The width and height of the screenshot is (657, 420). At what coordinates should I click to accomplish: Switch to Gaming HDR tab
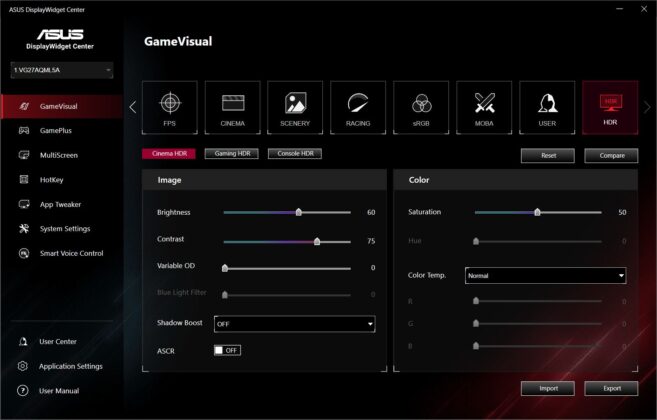click(x=232, y=153)
